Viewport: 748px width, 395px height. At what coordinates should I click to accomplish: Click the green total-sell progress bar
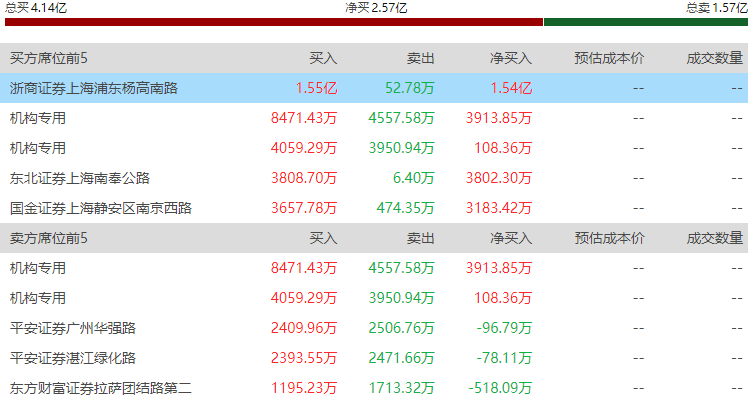point(646,22)
